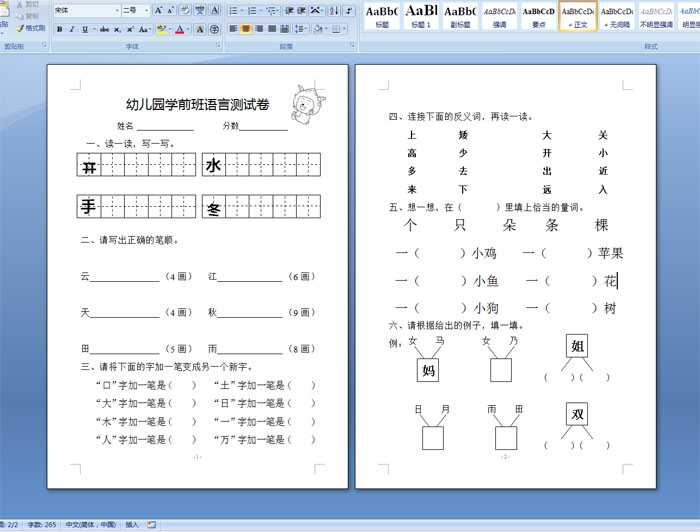
Task: Open the font name dropdown
Action: click(117, 10)
